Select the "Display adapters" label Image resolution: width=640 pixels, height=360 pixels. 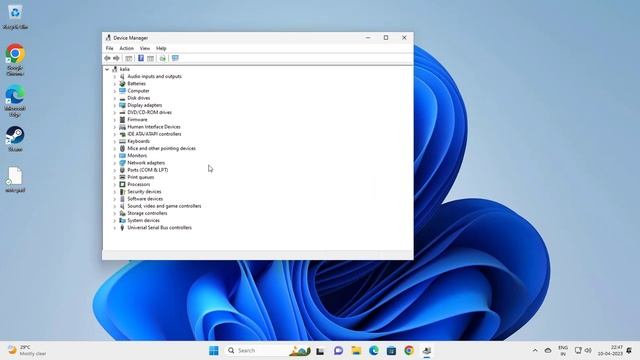click(144, 105)
